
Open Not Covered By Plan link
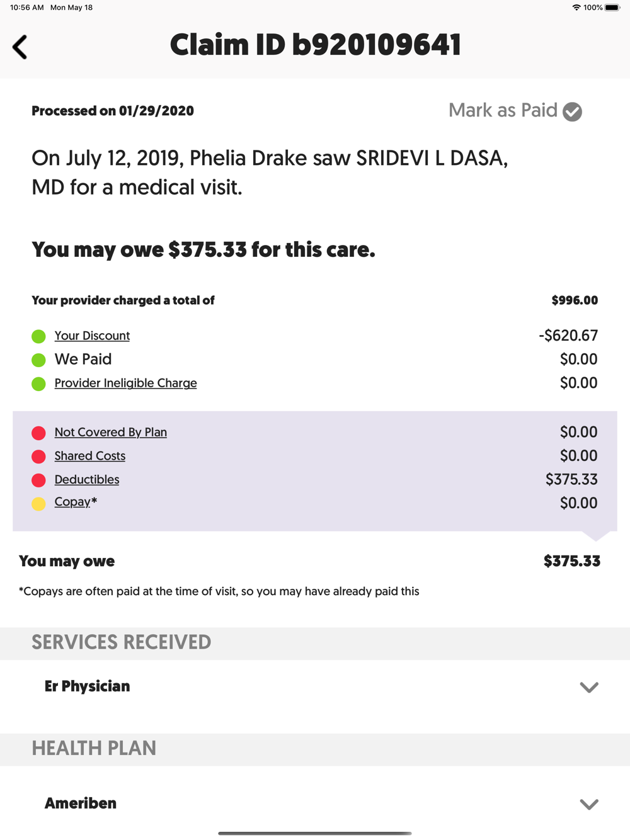[110, 432]
